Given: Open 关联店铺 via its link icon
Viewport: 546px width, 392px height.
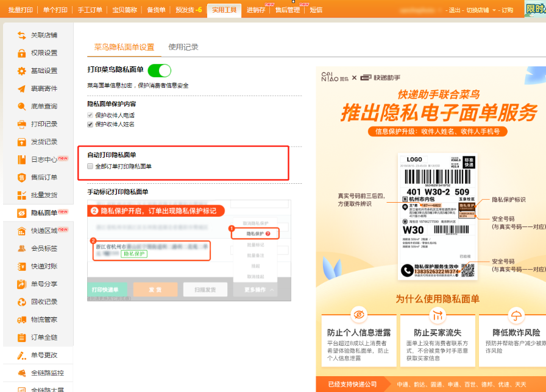Looking at the screenshot, I should pyautogui.click(x=21, y=35).
